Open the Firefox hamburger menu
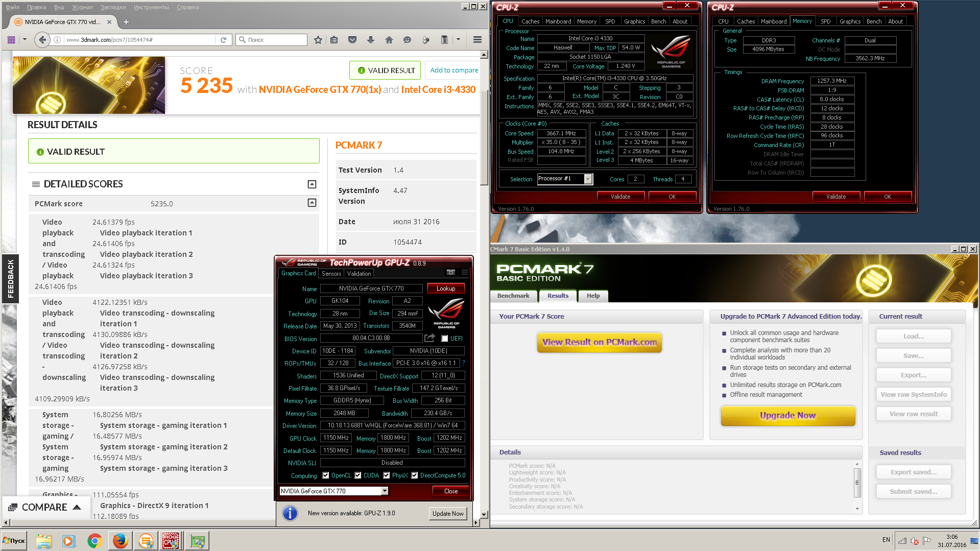This screenshot has height=551, width=980. 477,40
